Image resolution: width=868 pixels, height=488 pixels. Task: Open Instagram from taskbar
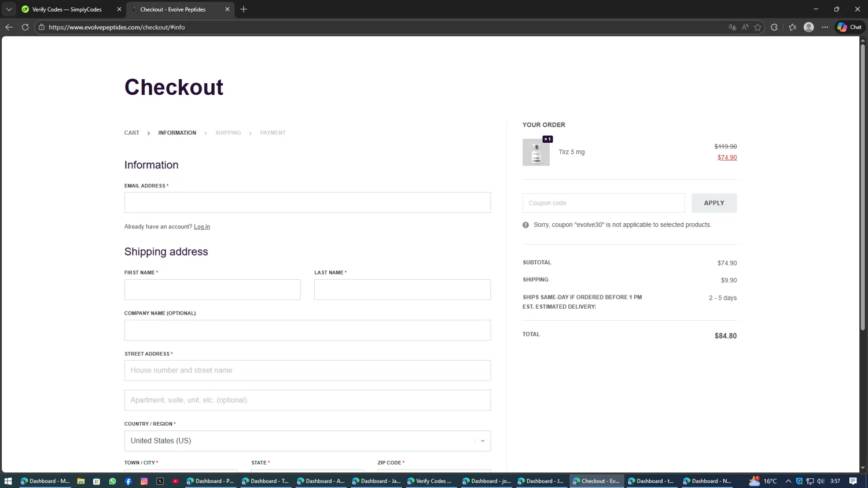[144, 481]
